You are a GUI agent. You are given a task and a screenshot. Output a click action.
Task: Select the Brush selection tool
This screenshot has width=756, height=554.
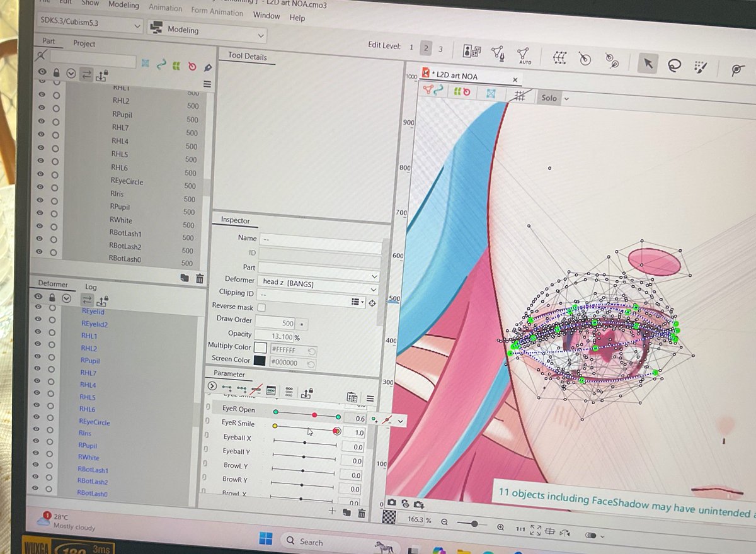click(x=701, y=66)
